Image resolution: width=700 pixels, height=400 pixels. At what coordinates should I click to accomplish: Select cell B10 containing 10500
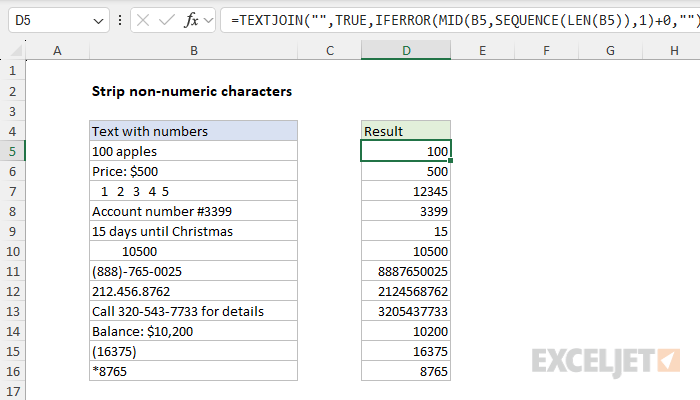[193, 251]
